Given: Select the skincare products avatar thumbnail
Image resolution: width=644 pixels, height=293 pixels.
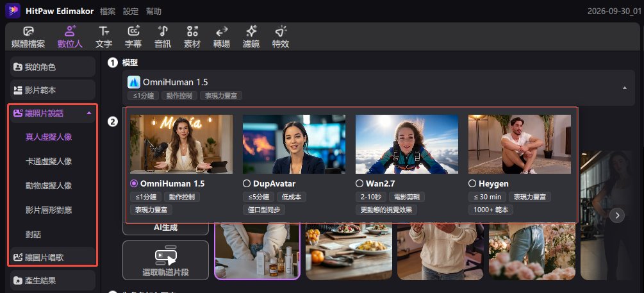Looking at the screenshot, I should tap(257, 251).
